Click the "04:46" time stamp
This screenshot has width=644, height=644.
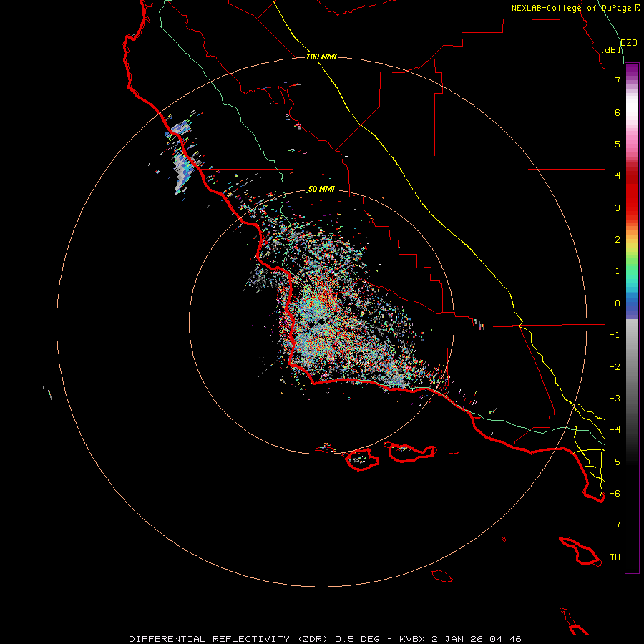(506, 639)
